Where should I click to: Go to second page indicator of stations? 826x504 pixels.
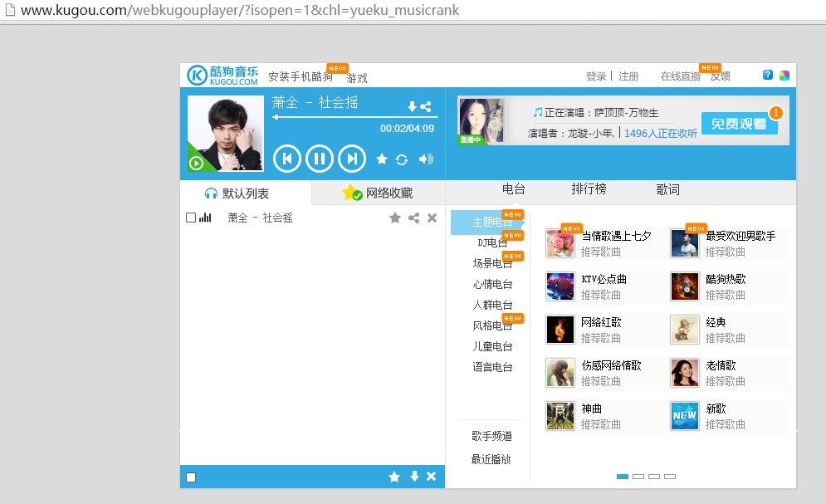[638, 477]
